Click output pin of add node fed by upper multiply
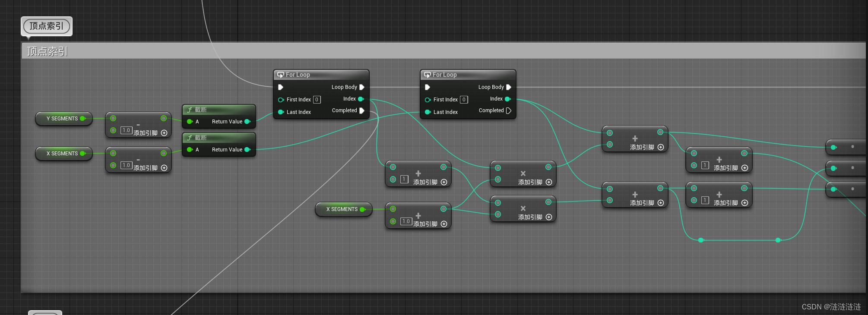Viewport: 868px width, 315px height. pyautogui.click(x=660, y=132)
